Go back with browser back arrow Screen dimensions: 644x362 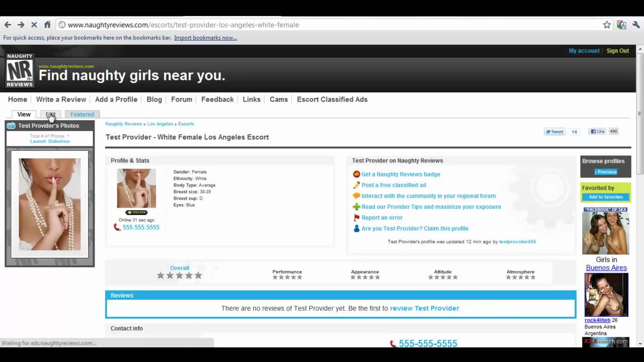(8, 25)
